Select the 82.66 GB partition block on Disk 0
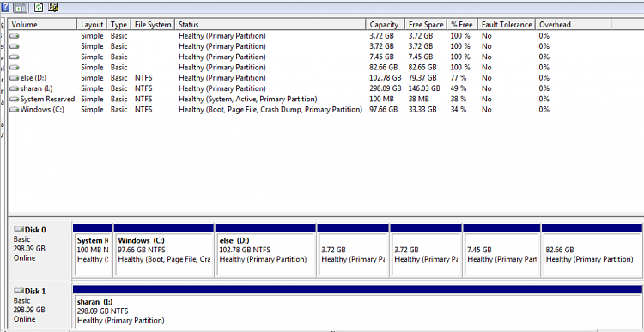This screenshot has width=644, height=332. click(x=592, y=251)
